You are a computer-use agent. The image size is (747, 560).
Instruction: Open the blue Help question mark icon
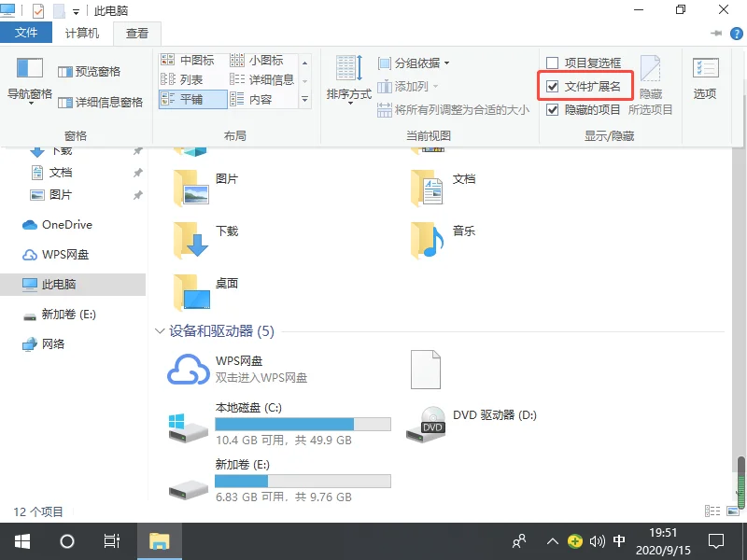(x=737, y=34)
